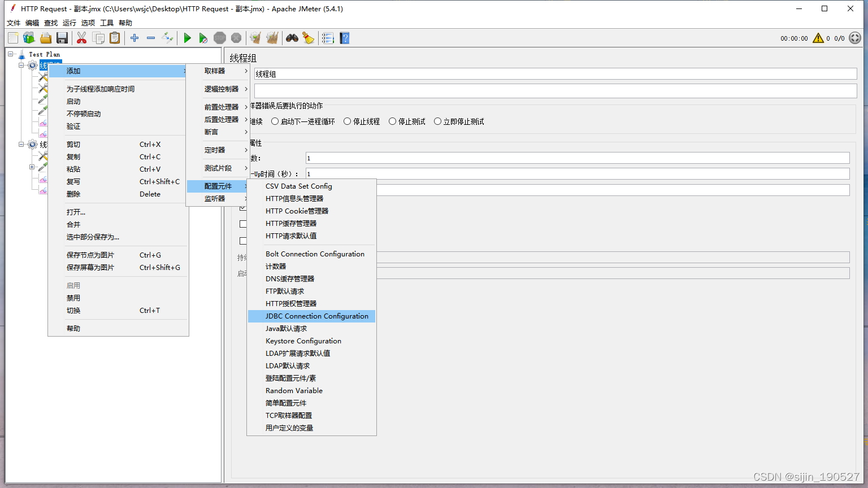Image resolution: width=868 pixels, height=488 pixels.
Task: Click 禁用 in the context menu
Action: tap(118, 298)
